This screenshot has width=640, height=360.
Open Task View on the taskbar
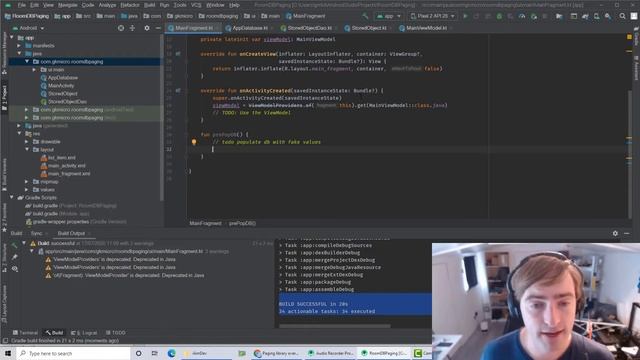point(155,353)
